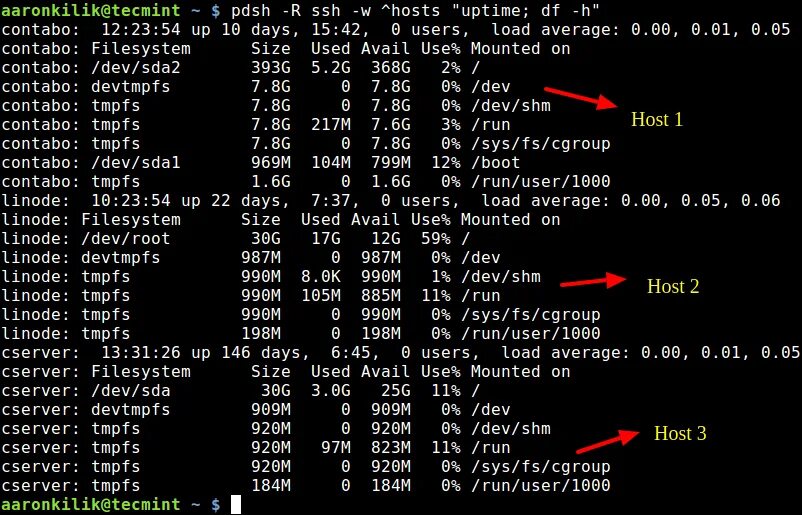
Task: Click the contabo uptime output line
Action: (395, 30)
